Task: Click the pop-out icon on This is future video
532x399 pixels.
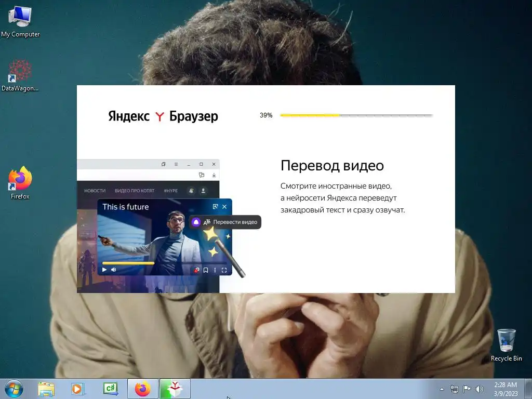Action: click(215, 207)
